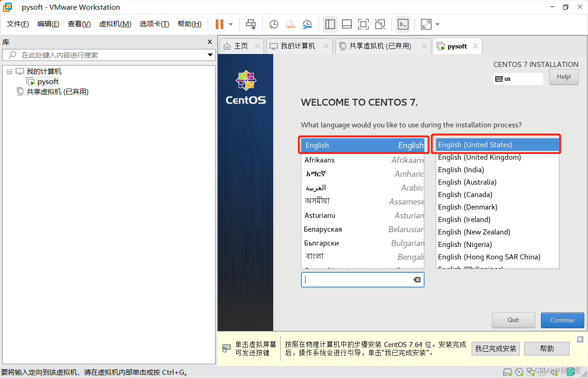Select English (Denmark) locale
The height and width of the screenshot is (378, 588).
(x=498, y=207)
